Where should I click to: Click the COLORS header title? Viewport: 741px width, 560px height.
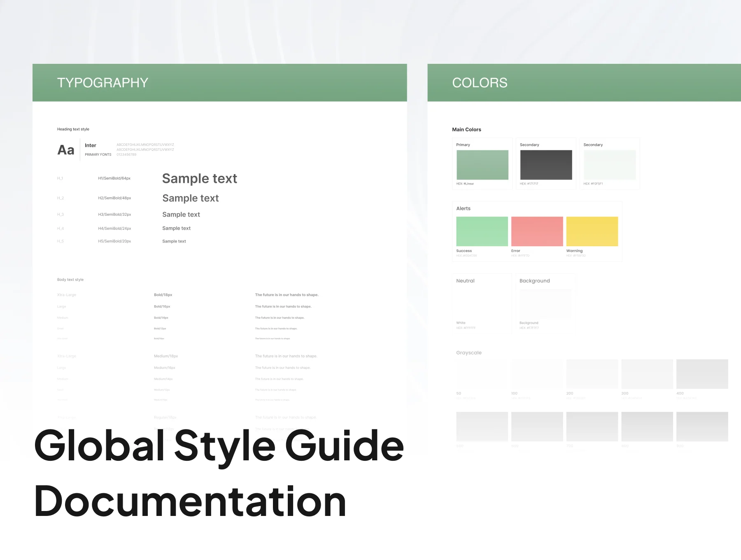(480, 83)
